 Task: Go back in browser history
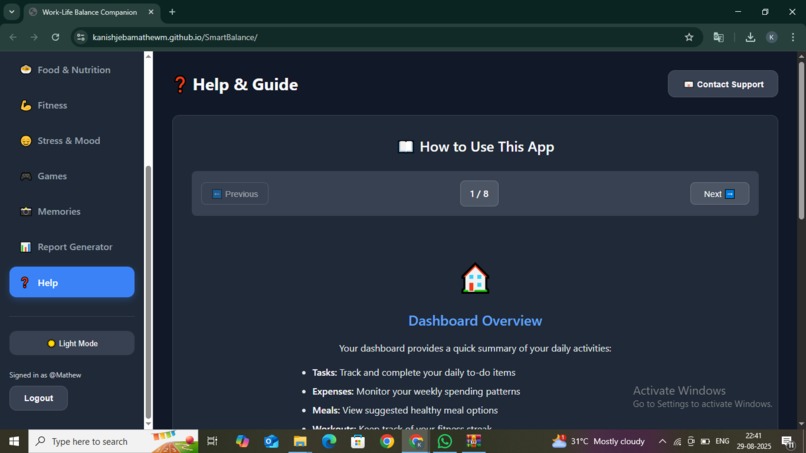pyautogui.click(x=13, y=37)
